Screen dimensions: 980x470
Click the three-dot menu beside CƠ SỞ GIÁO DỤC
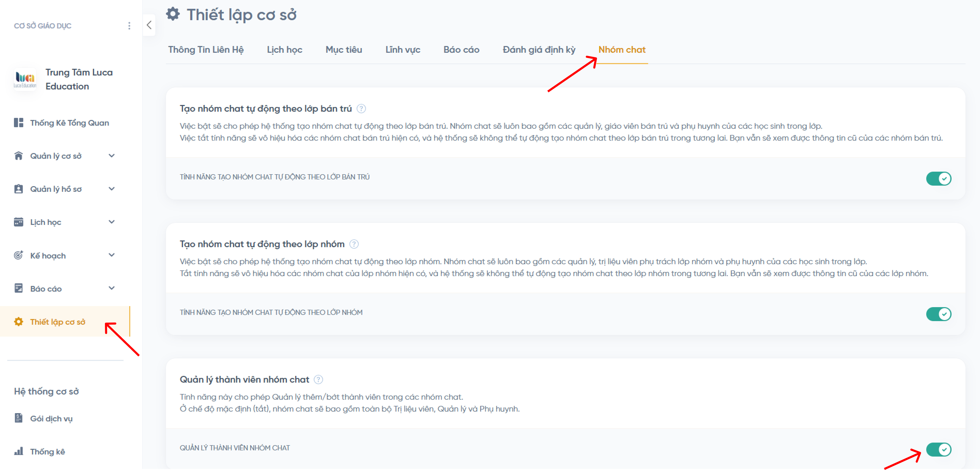pos(129,26)
